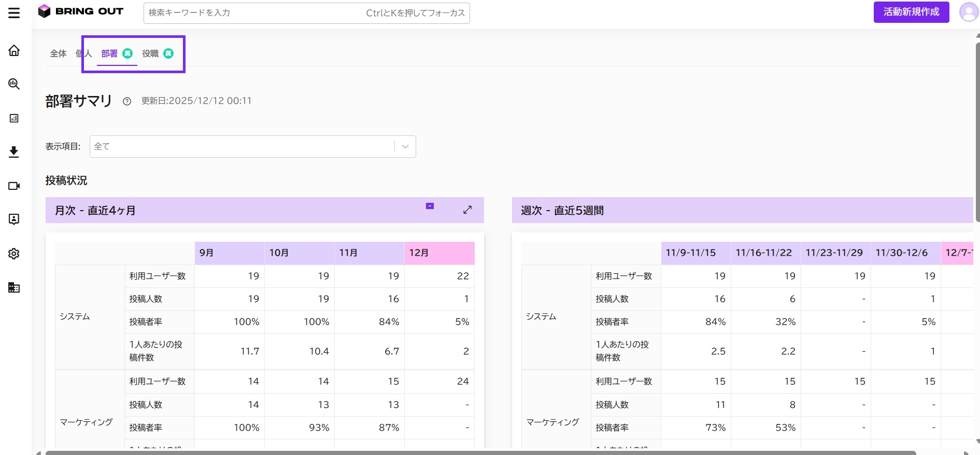Click the BRING OUT logo
This screenshot has width=980, height=455.
80,11
